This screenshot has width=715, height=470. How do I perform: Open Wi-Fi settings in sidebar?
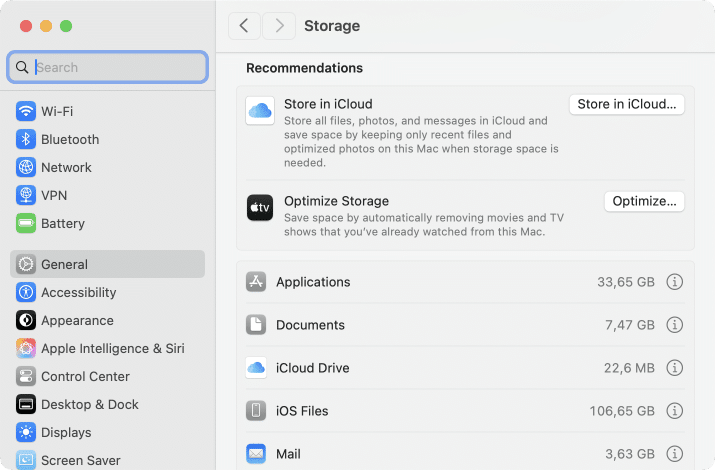pos(108,111)
